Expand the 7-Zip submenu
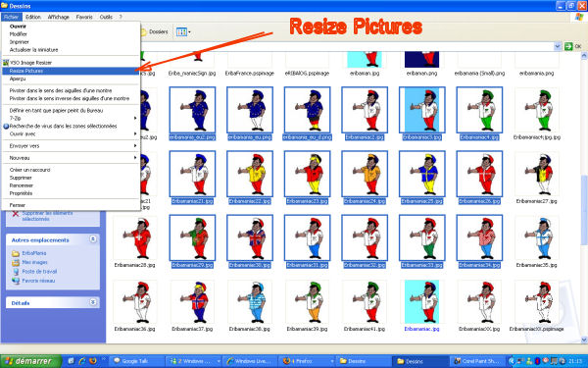The width and height of the screenshot is (588, 368). (71, 119)
